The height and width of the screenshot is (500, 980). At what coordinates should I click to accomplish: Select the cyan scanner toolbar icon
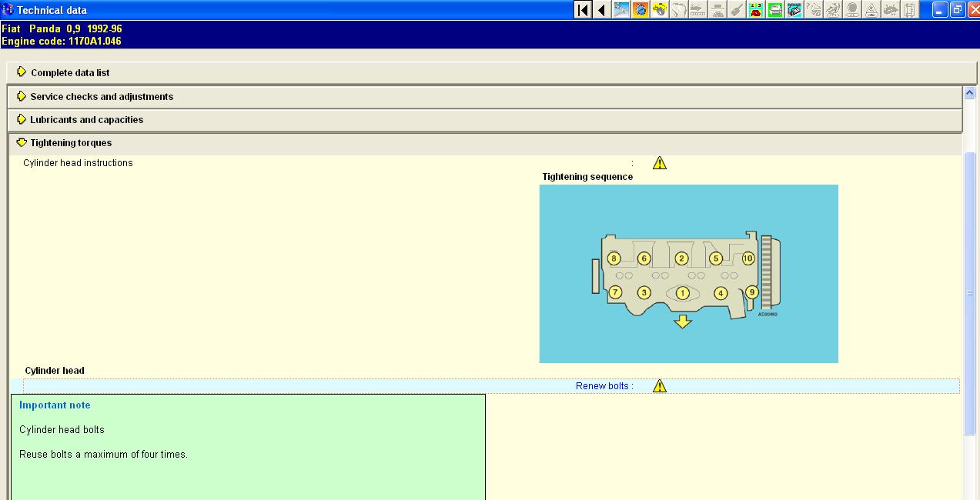pos(794,9)
